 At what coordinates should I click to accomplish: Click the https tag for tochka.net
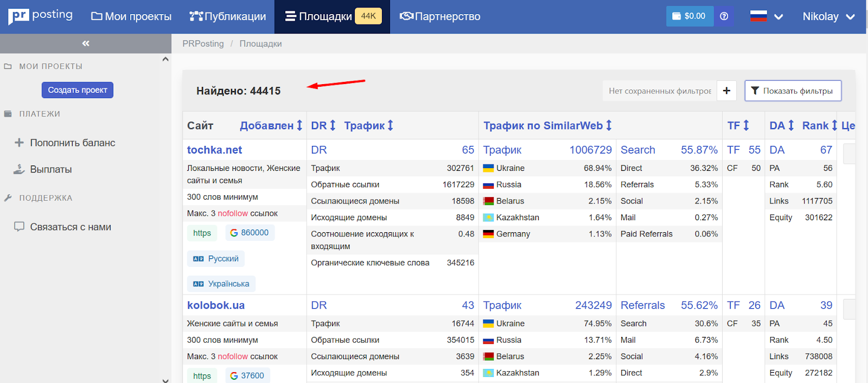click(x=202, y=233)
